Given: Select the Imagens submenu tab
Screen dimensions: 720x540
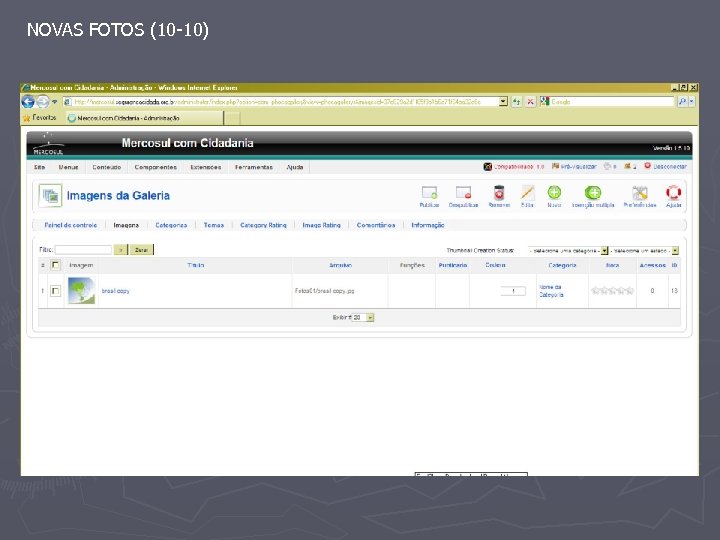Looking at the screenshot, I should (126, 225).
